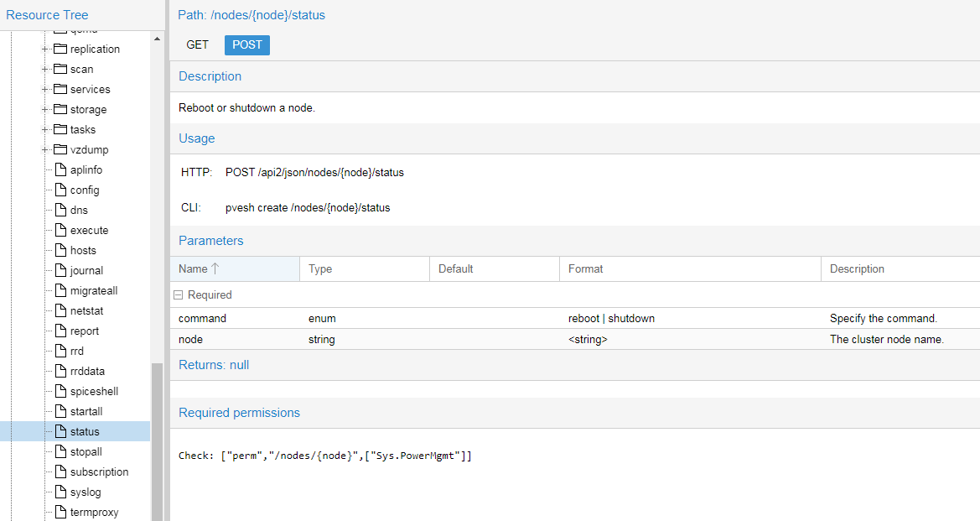Screen dimensions: 980x521
Task: Click 'Specify the command.' description text
Action: 883,318
